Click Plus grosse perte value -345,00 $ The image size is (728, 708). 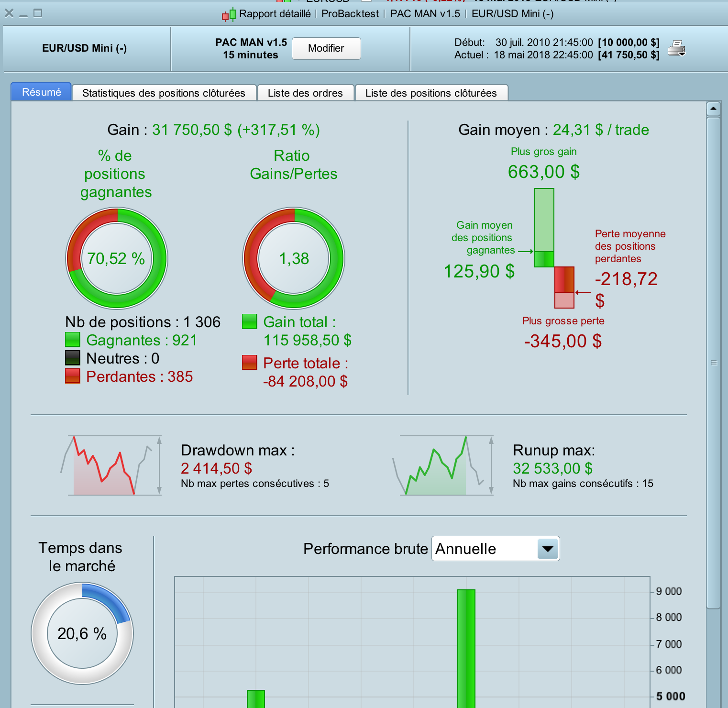563,341
